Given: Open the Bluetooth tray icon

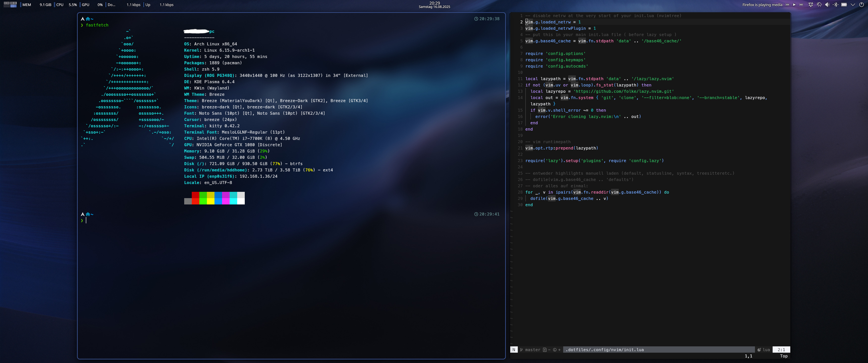Looking at the screenshot, I should click(x=836, y=5).
